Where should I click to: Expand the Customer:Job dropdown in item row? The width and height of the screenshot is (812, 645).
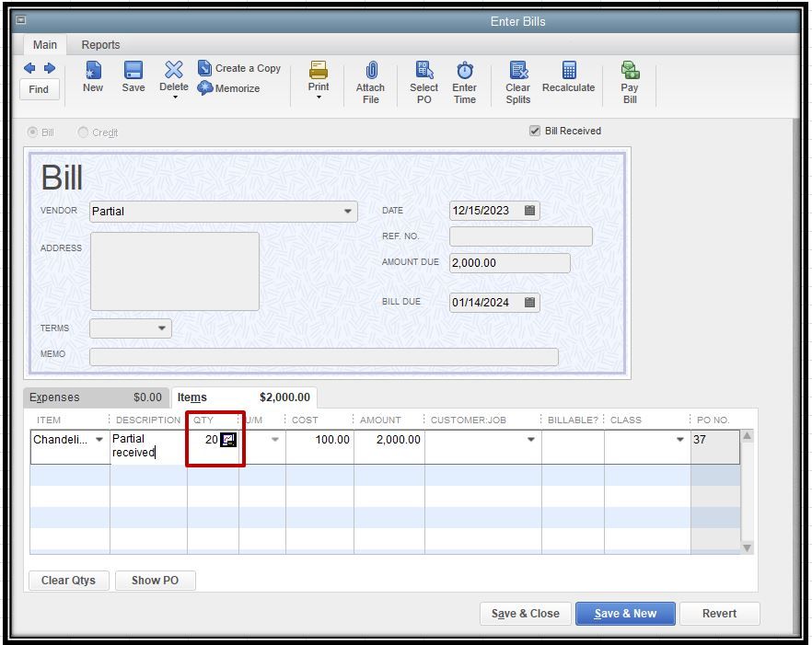[531, 440]
